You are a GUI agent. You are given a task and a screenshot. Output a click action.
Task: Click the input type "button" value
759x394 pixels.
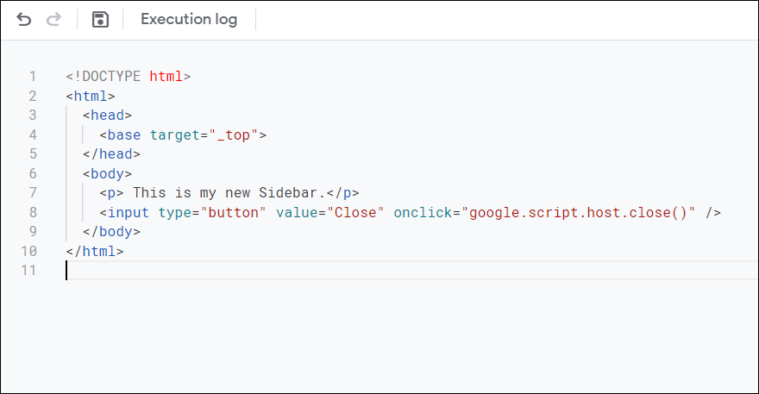pos(233,212)
